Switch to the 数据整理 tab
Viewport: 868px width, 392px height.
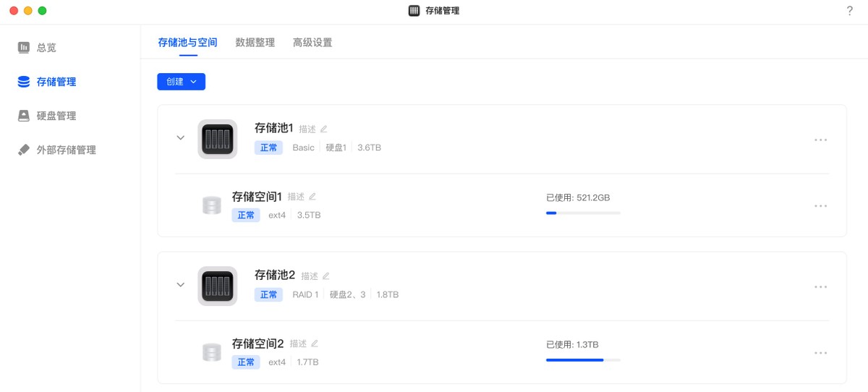tap(255, 43)
